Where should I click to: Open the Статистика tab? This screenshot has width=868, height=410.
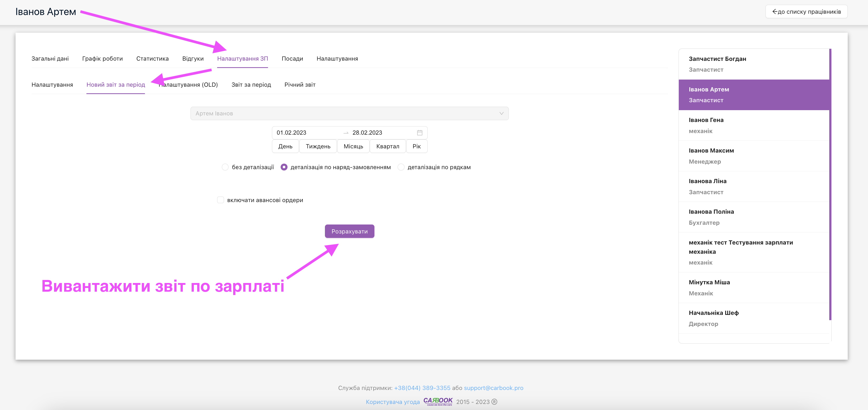point(152,58)
